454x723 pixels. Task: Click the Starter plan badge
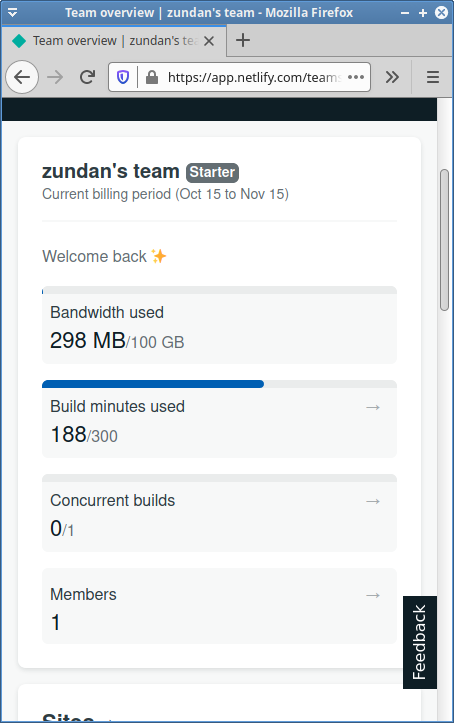click(212, 172)
